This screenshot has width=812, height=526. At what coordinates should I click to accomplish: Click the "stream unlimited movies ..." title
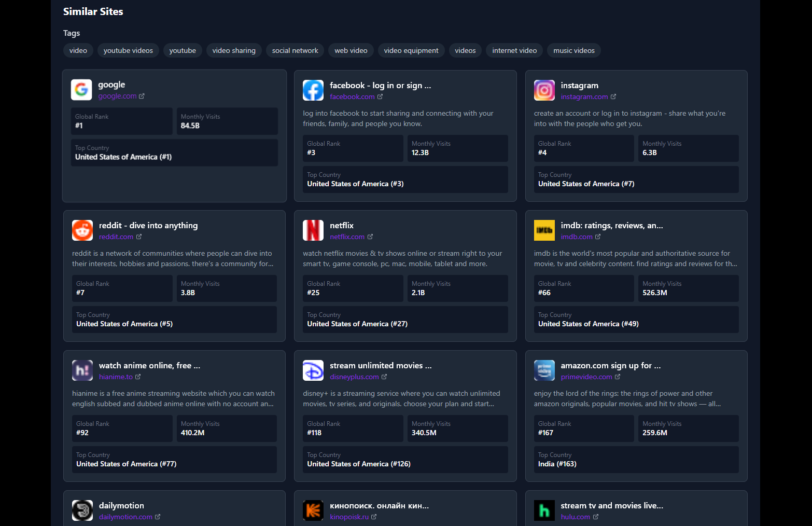coord(381,365)
